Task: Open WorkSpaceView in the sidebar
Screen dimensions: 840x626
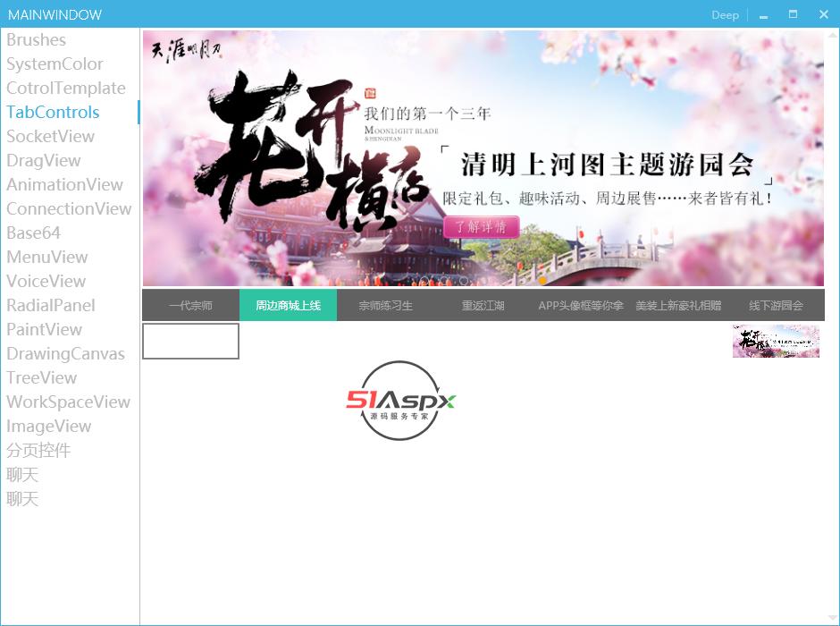Action: coord(69,402)
